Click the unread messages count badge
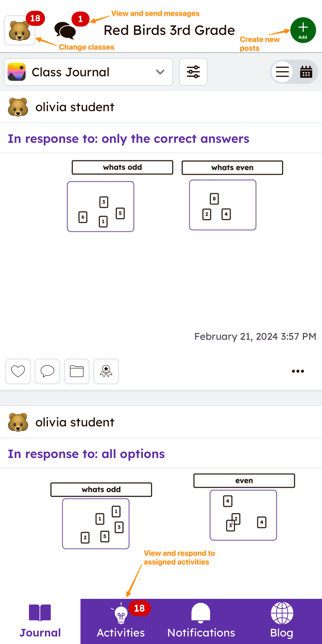 point(80,19)
